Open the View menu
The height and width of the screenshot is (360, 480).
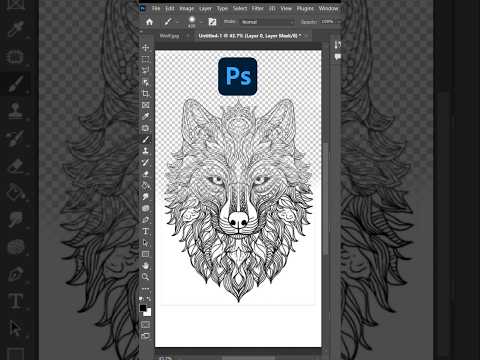click(286, 8)
